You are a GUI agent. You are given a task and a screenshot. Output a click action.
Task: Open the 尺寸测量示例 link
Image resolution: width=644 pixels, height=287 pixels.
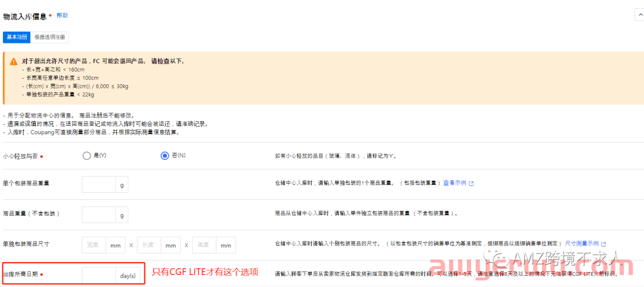coord(582,243)
